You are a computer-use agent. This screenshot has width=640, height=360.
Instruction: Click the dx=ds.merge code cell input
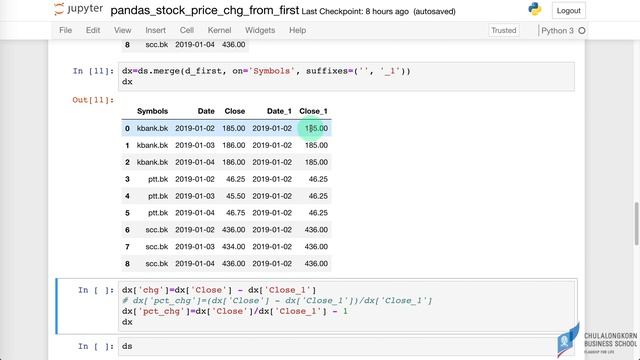pos(346,76)
